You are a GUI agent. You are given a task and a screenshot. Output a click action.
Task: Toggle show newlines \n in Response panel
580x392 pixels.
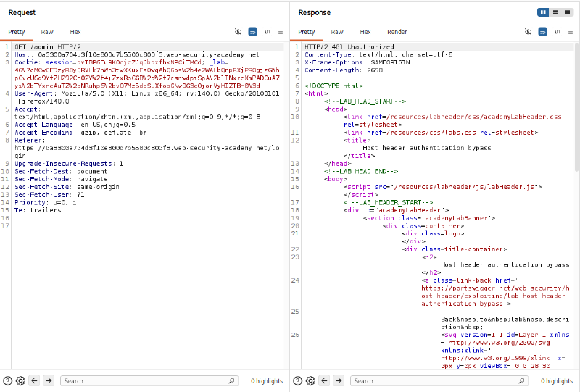[557, 32]
